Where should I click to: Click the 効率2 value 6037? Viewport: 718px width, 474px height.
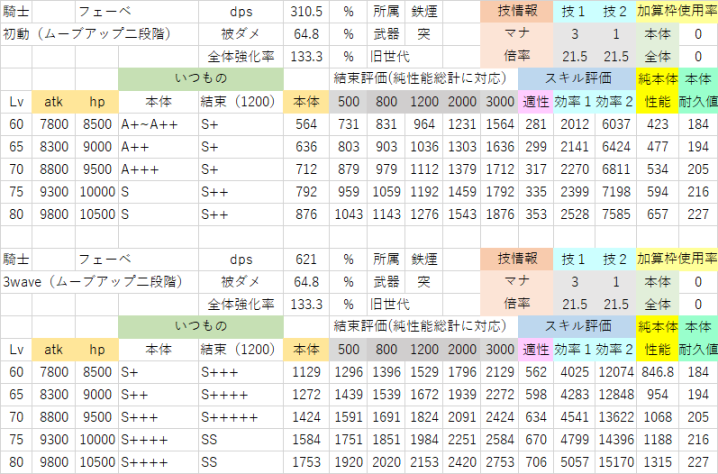[616, 125]
